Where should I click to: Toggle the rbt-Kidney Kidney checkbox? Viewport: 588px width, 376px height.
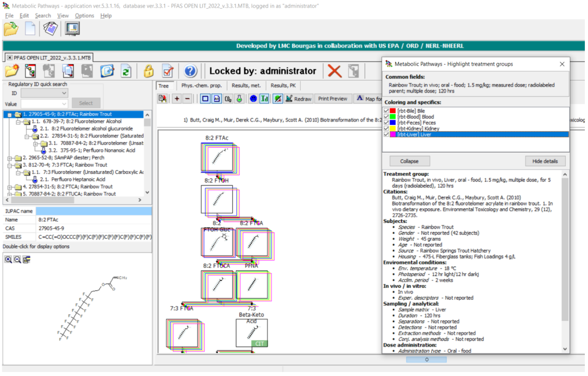(x=386, y=128)
